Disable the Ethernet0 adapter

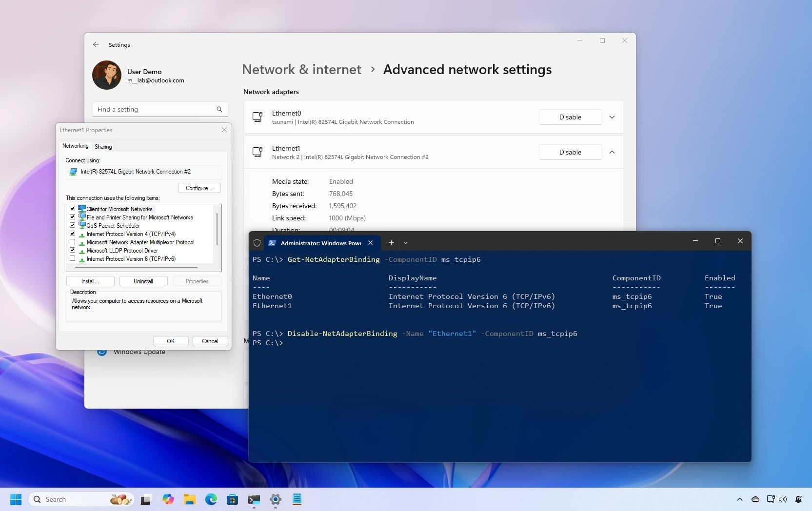tap(570, 117)
